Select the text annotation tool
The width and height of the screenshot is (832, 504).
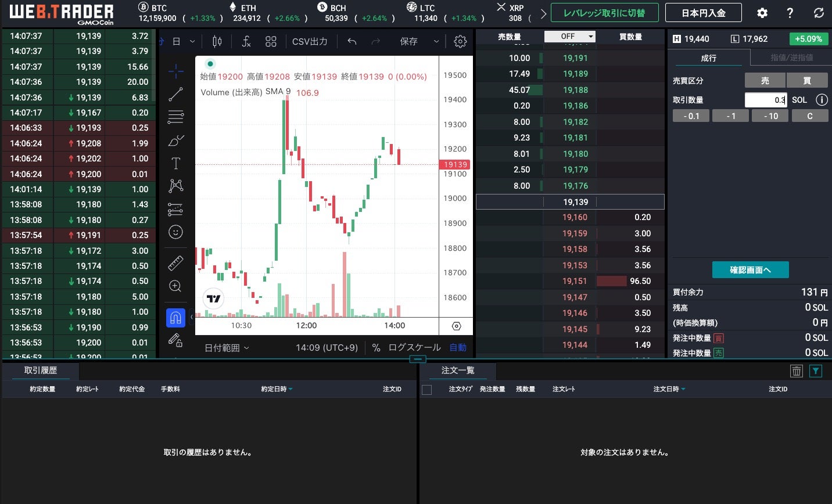click(175, 164)
